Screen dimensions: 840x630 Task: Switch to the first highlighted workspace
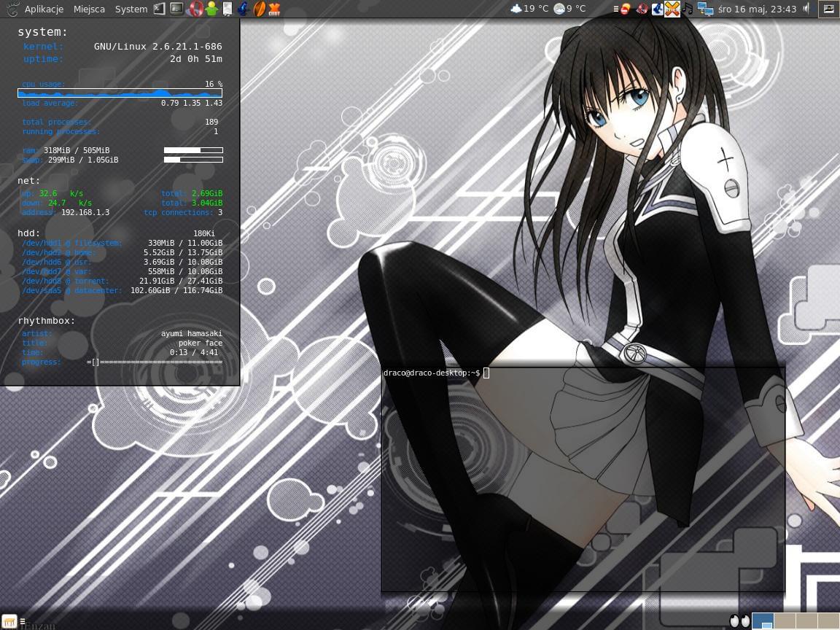(763, 621)
